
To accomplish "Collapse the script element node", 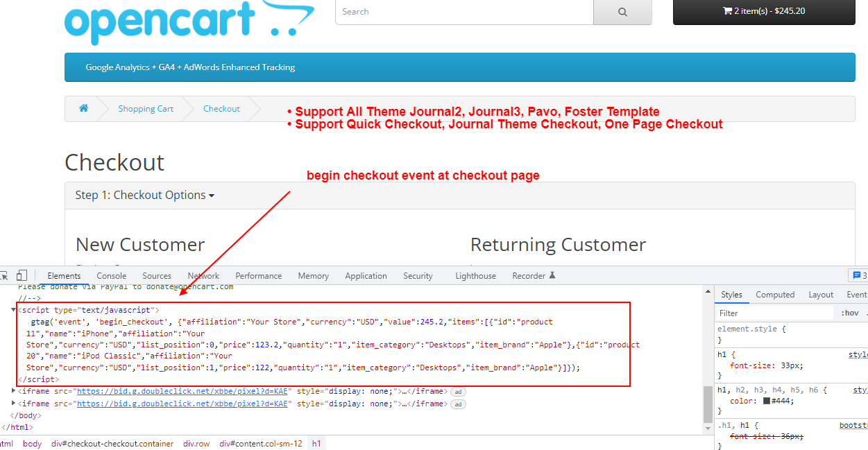I will click(14, 310).
